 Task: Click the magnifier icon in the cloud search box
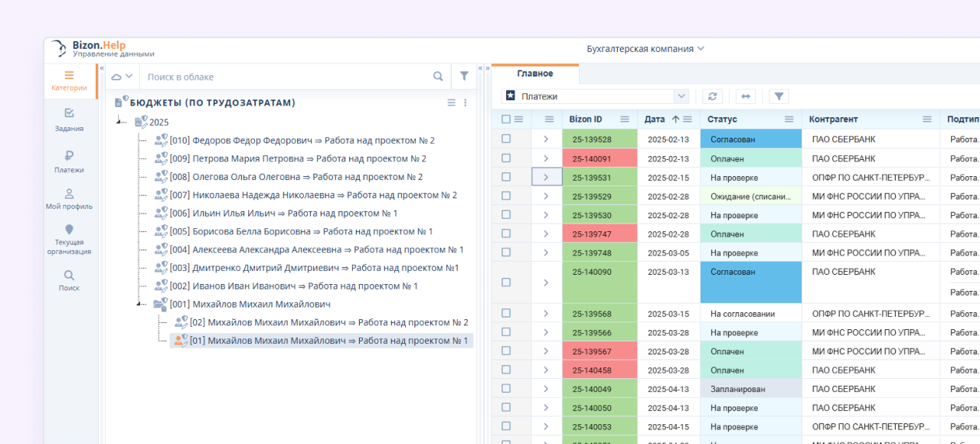438,77
